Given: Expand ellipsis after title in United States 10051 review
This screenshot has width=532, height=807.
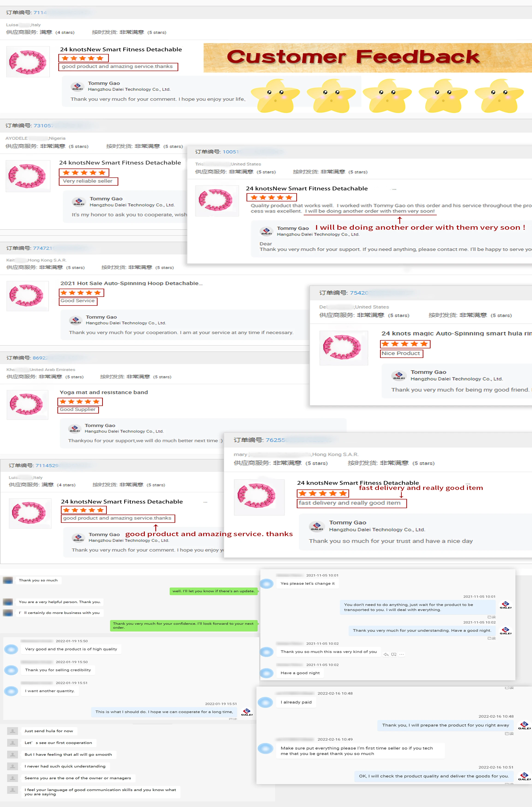Looking at the screenshot, I should [394, 189].
